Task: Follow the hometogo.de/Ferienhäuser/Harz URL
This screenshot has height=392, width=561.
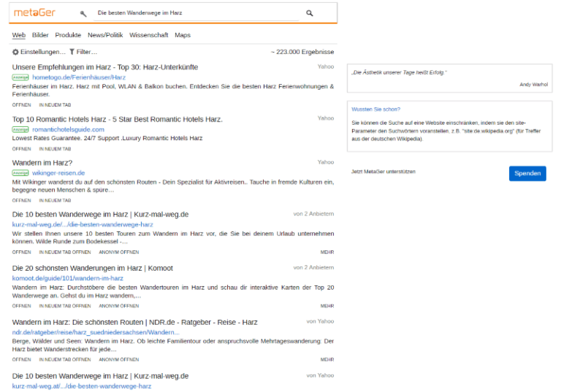Action: (79, 77)
